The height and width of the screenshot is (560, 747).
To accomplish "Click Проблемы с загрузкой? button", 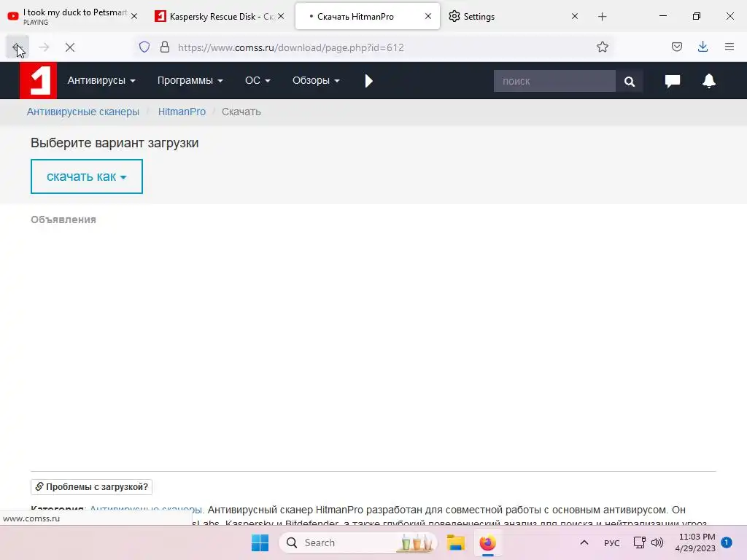I will [x=91, y=487].
